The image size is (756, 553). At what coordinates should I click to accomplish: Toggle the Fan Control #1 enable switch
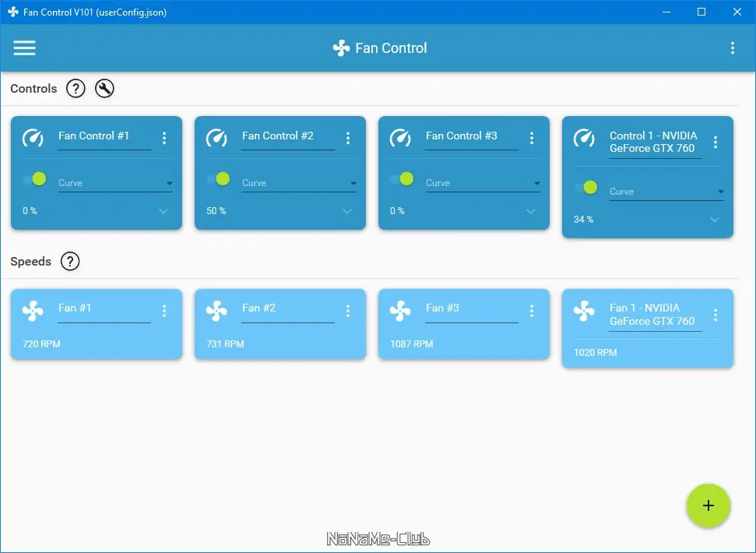[35, 179]
